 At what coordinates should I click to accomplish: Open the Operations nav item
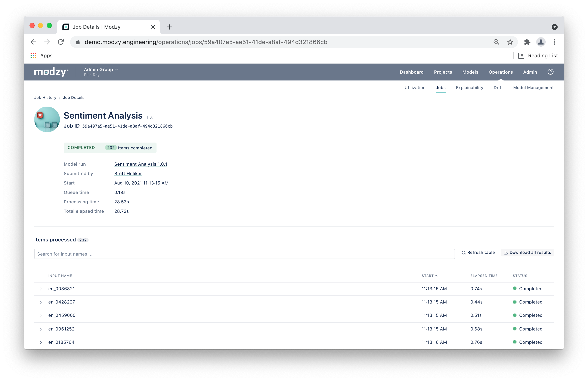click(x=501, y=72)
